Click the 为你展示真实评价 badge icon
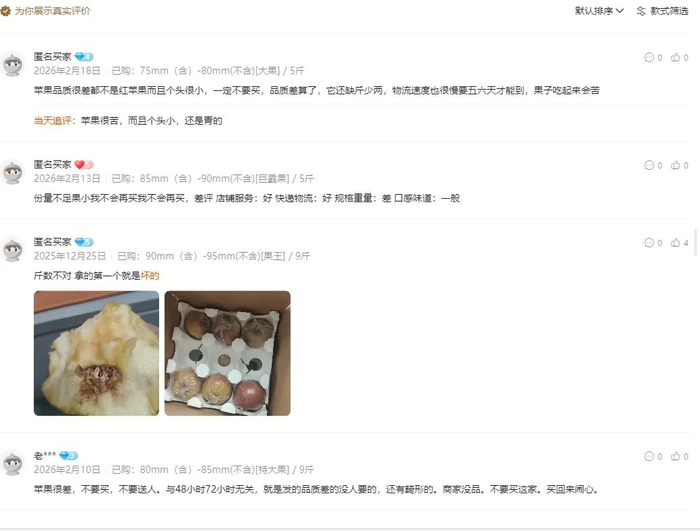Screen dimensions: 700x531 click(5, 11)
